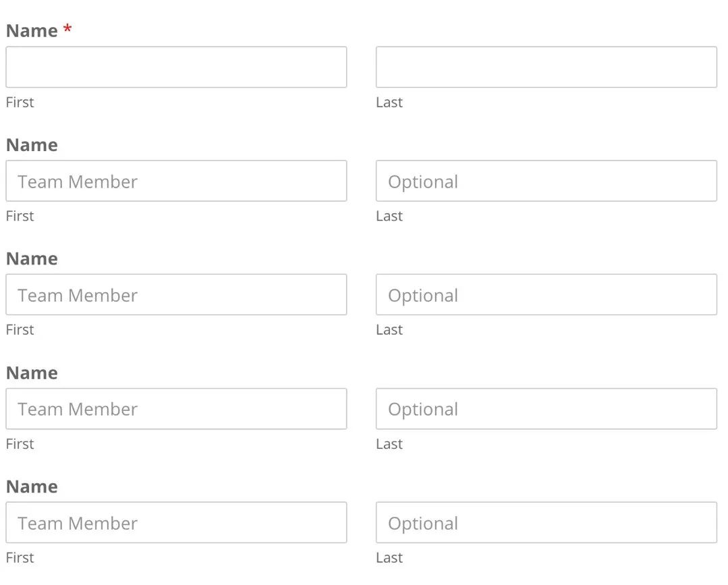
Task: Activate the fourth "Team Member" name field
Action: (x=176, y=522)
